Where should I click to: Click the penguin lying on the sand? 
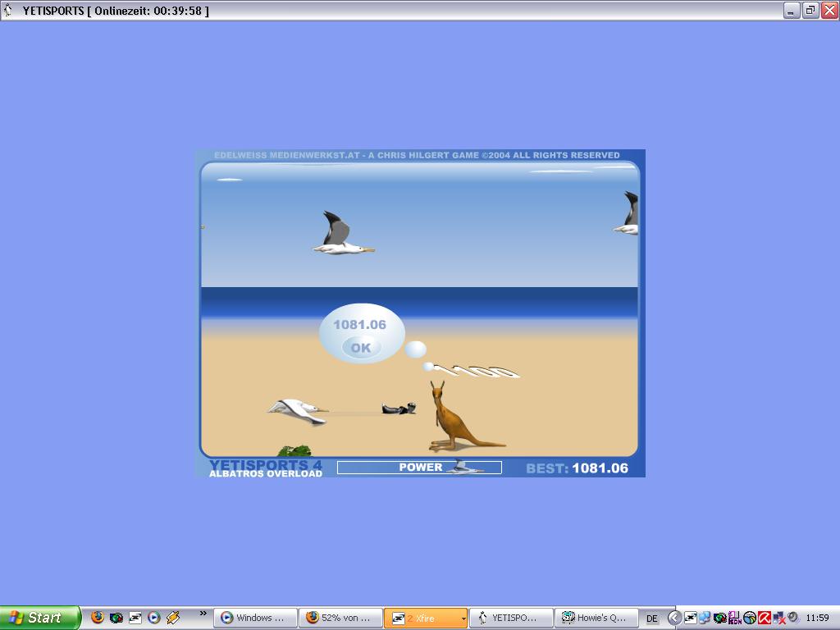(399, 409)
